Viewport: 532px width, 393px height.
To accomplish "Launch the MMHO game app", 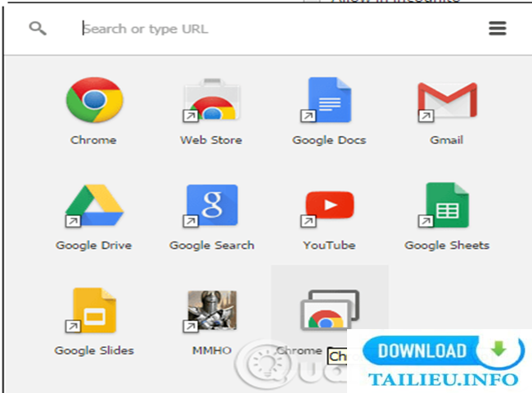I will (210, 311).
